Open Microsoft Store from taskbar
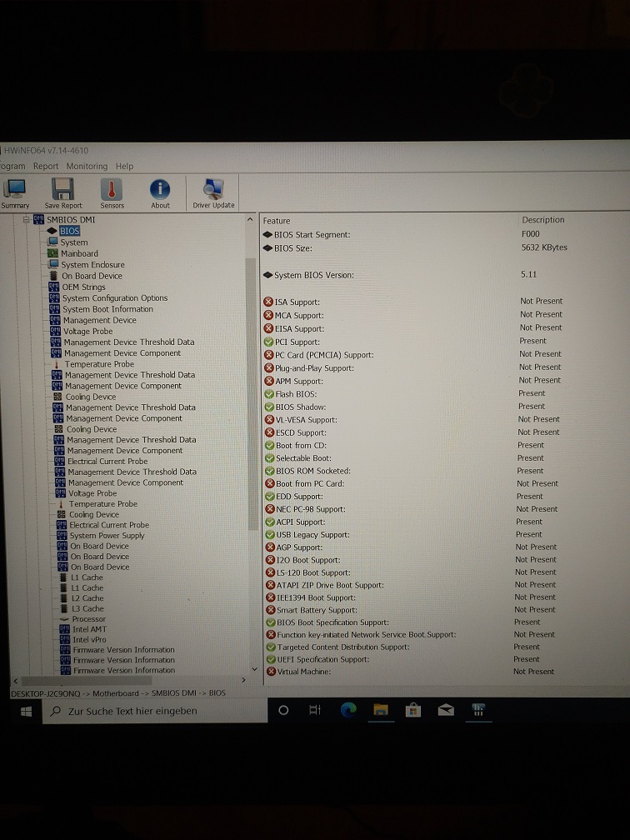This screenshot has width=630, height=840. click(412, 710)
